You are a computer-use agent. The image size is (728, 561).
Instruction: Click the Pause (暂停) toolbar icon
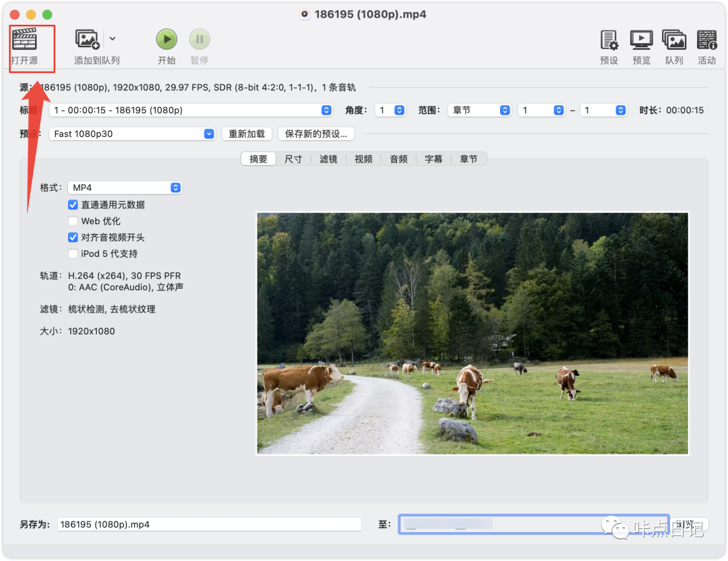click(199, 39)
